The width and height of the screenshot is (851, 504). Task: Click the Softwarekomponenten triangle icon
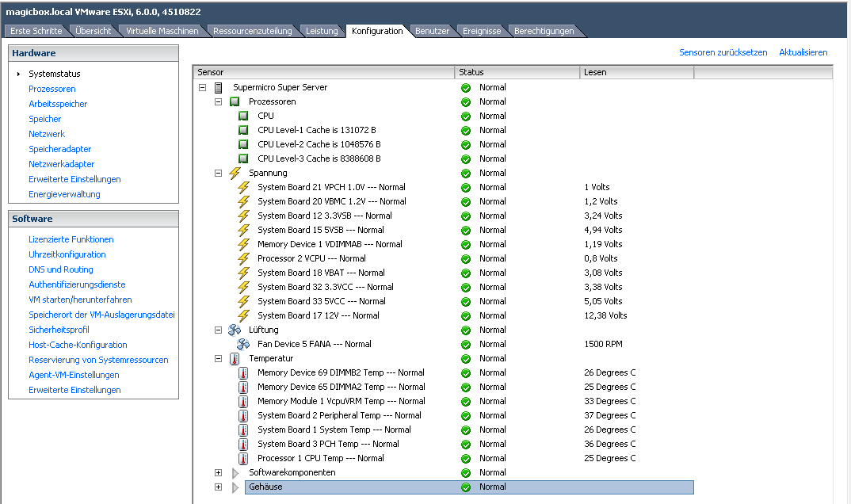(235, 473)
